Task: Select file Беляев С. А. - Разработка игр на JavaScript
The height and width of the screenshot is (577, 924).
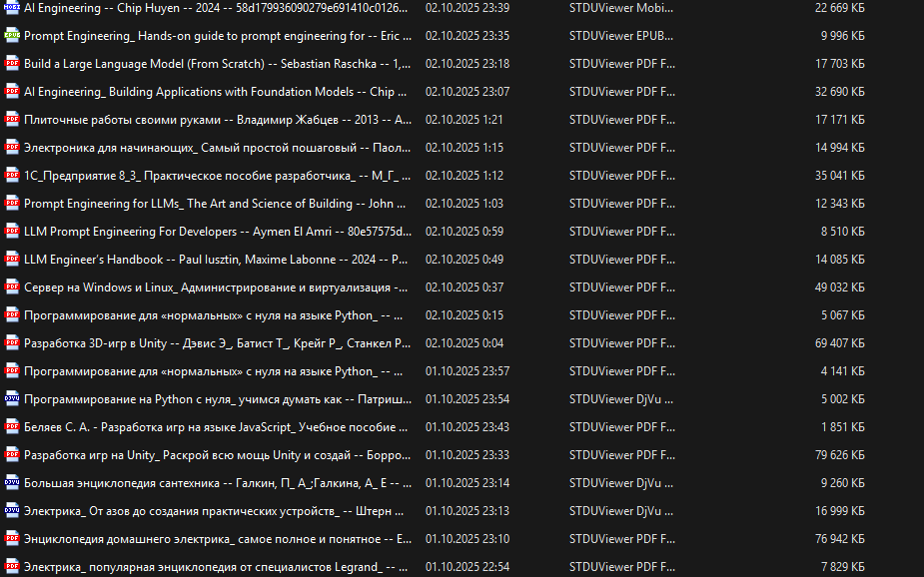Action: click(x=216, y=427)
